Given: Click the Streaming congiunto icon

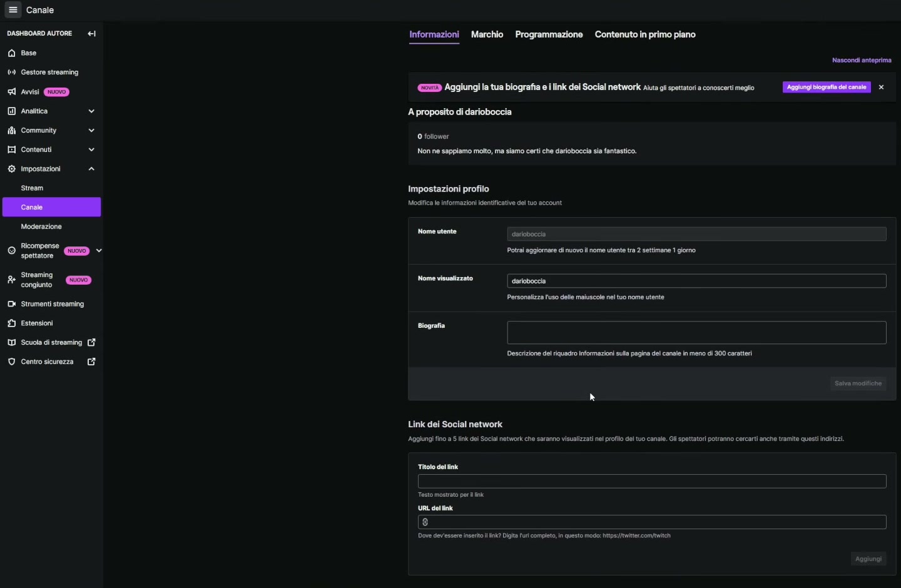Looking at the screenshot, I should tap(11, 280).
